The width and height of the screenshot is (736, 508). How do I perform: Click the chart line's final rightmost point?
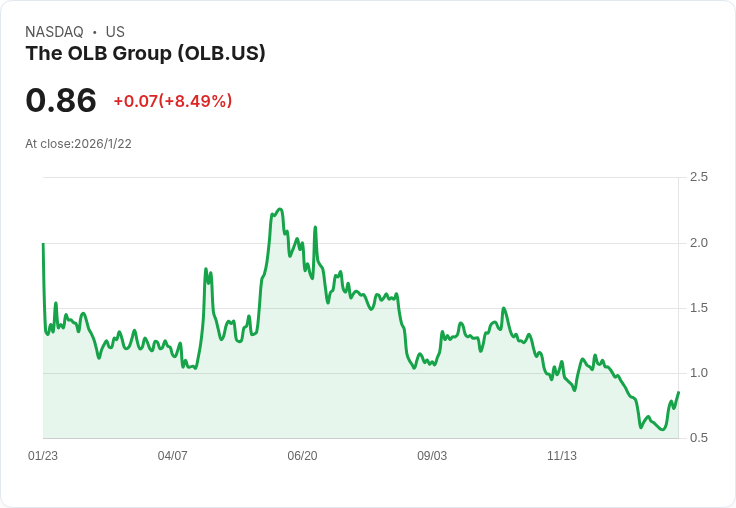(678, 392)
